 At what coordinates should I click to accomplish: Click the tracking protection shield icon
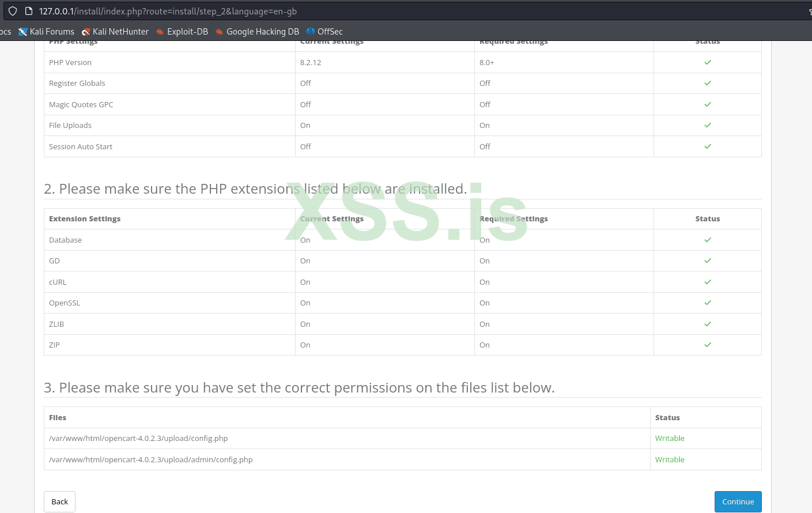[13, 11]
